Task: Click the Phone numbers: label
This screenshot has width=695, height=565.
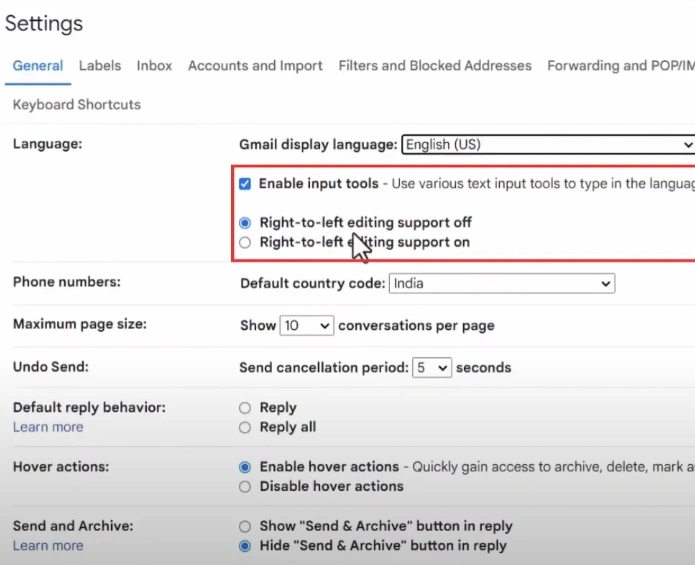Action: [x=66, y=282]
